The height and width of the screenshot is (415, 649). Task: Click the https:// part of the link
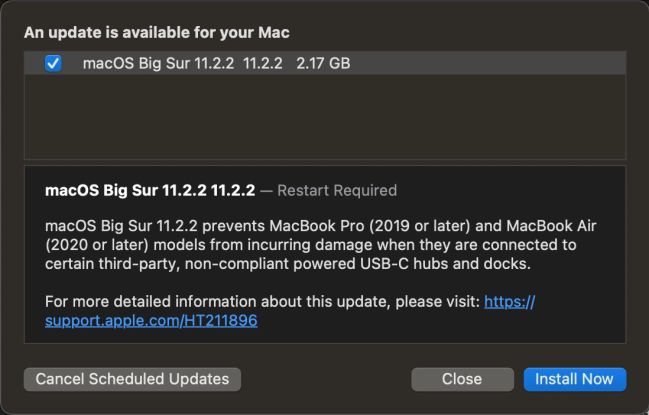510,302
